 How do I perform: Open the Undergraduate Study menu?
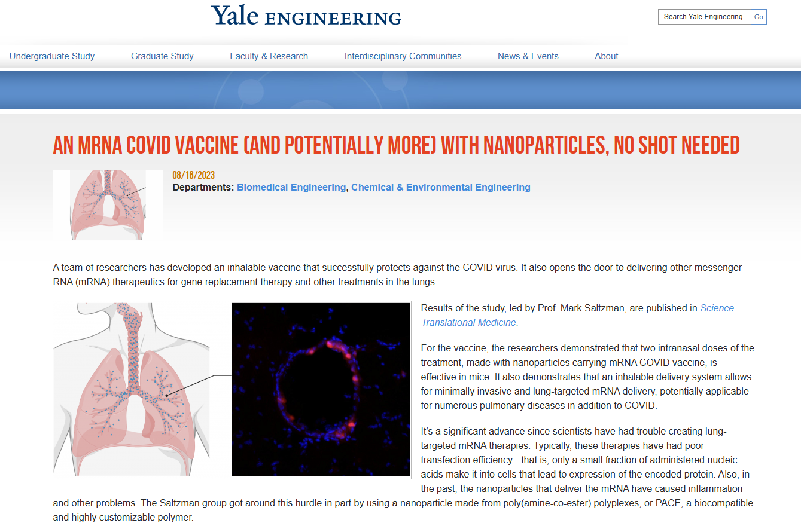click(52, 56)
